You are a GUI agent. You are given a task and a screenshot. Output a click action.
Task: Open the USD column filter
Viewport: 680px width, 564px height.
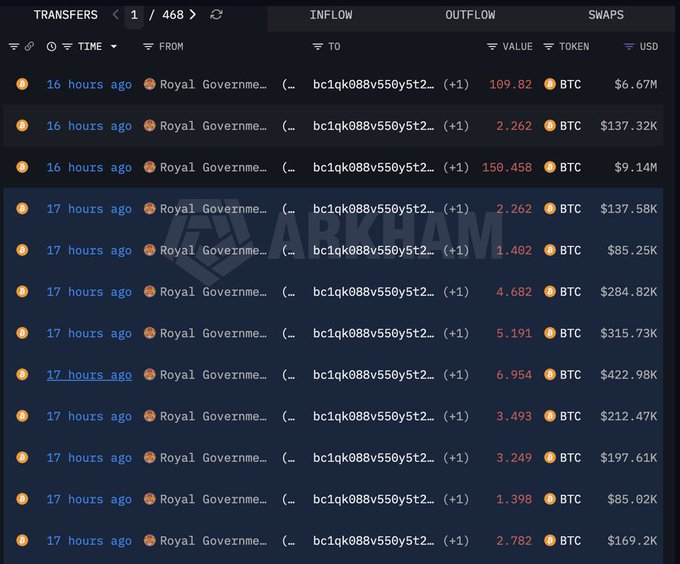tap(629, 46)
